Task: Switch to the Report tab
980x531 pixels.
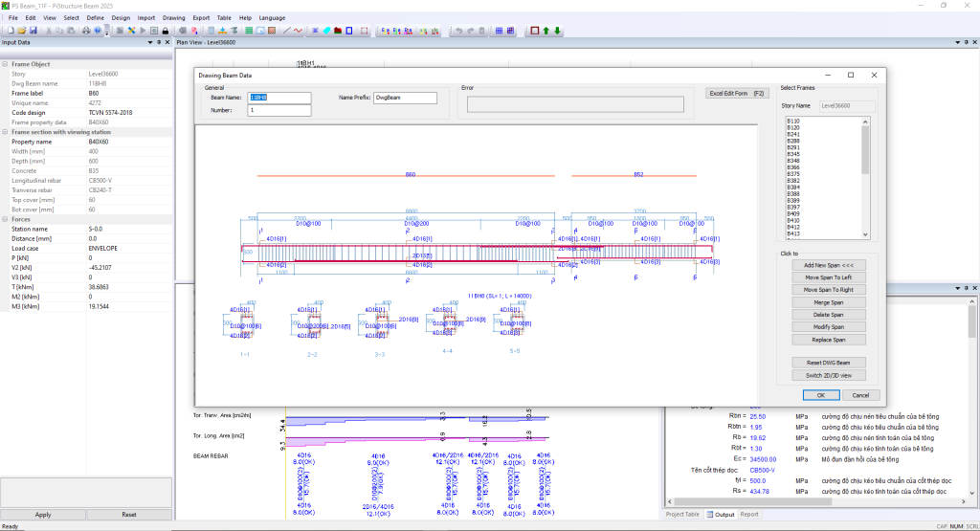Action: click(749, 514)
